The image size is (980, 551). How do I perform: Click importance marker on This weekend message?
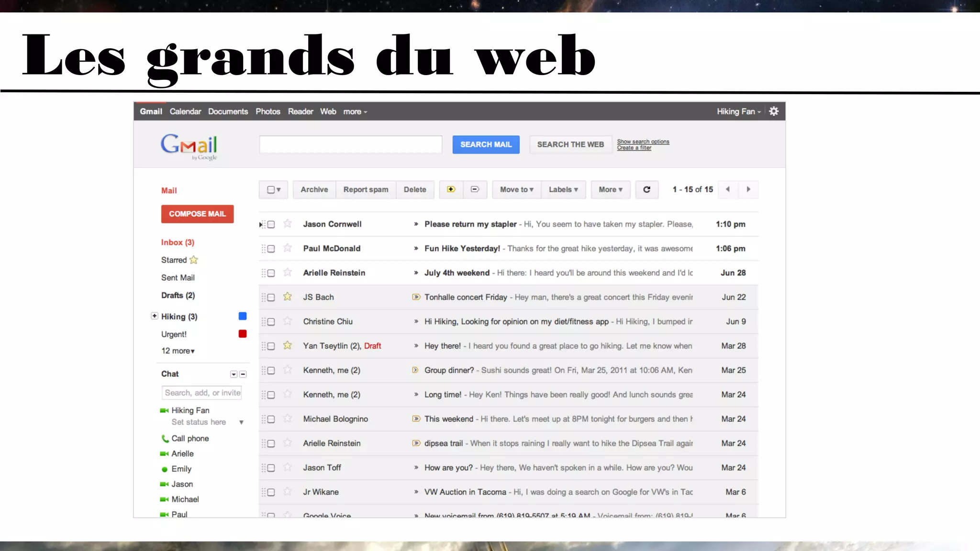pyautogui.click(x=416, y=419)
